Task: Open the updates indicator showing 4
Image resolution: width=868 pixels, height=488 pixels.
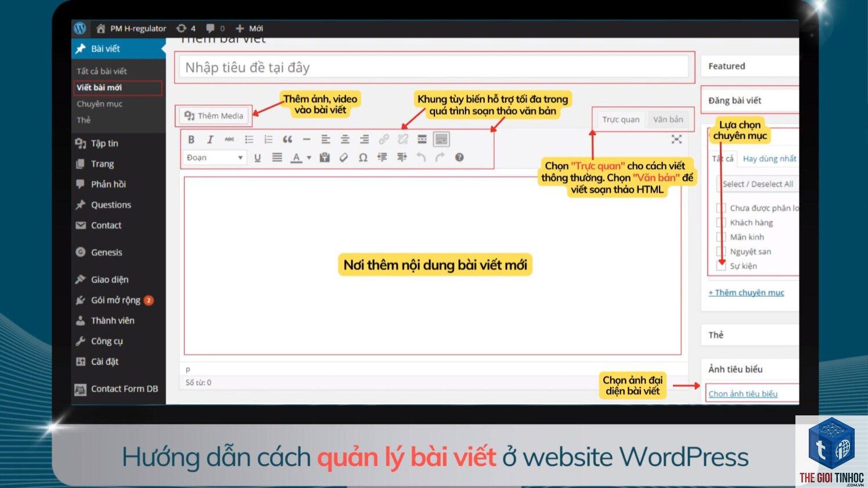Action: pos(186,28)
